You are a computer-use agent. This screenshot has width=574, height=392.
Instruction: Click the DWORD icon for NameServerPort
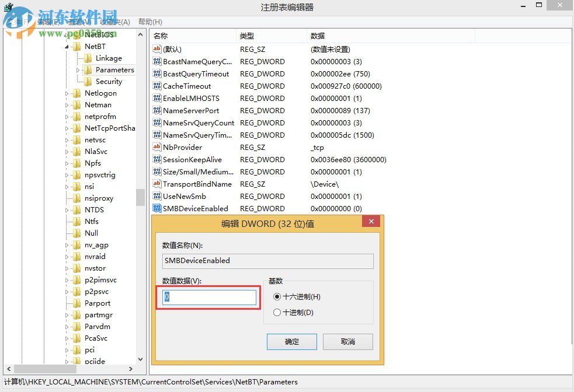(156, 110)
